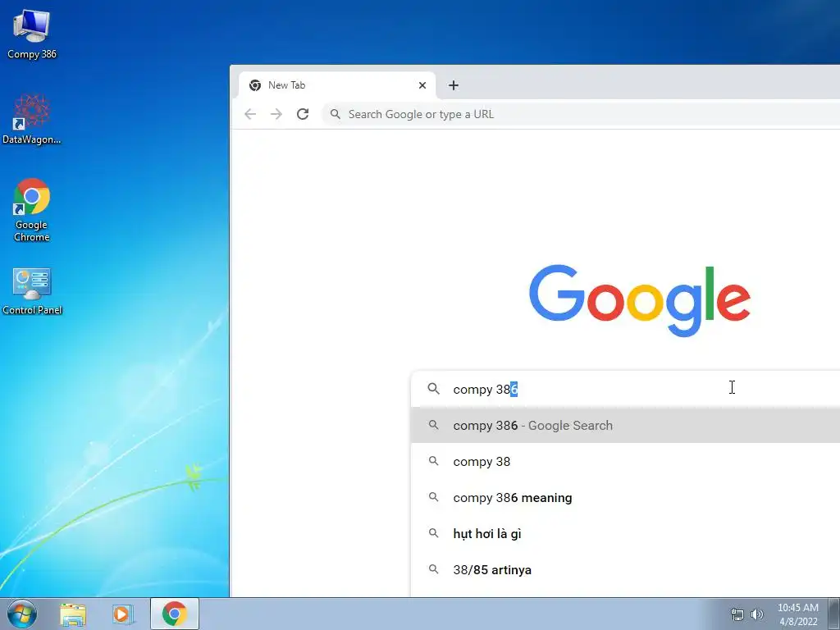Select the 'compy 386 - Google Search' suggestion
Screen dimensions: 840x630
pos(625,426)
